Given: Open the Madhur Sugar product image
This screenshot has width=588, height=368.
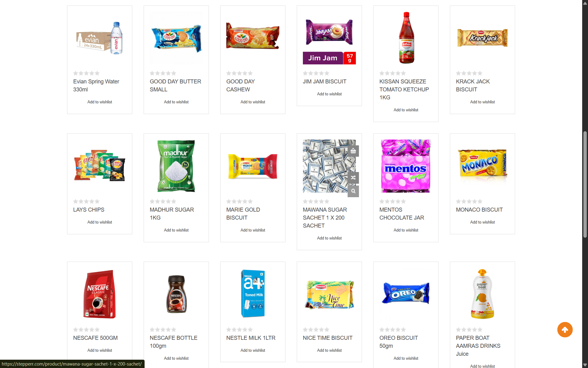Looking at the screenshot, I should [176, 166].
